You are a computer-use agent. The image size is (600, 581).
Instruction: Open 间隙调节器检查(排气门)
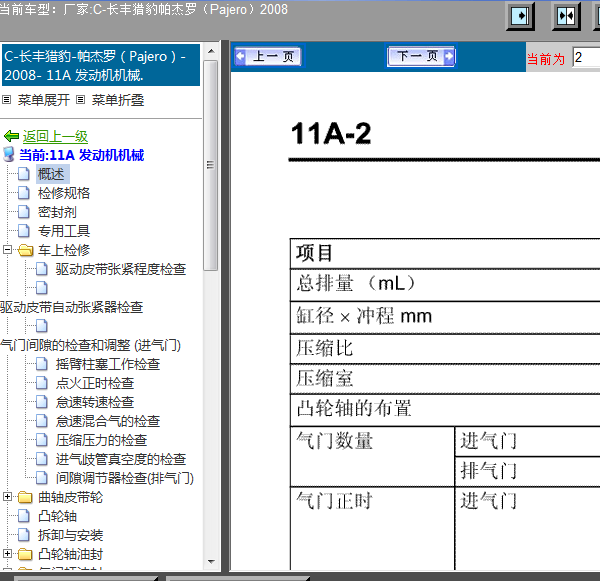(125, 478)
